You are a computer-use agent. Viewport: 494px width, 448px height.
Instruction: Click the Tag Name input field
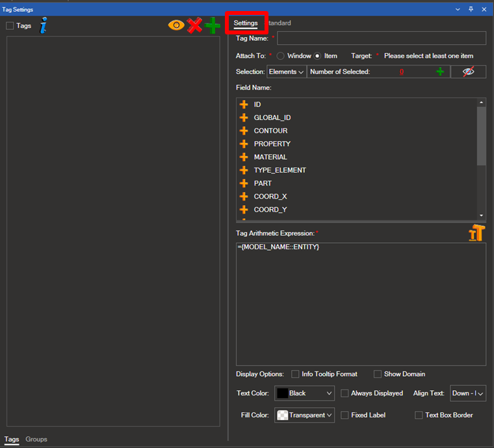382,38
